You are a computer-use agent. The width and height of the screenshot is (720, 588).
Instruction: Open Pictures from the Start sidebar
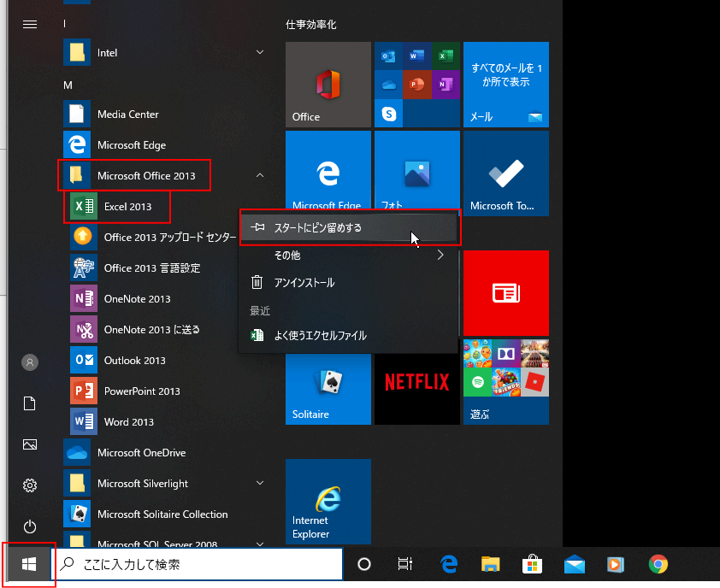(x=30, y=444)
